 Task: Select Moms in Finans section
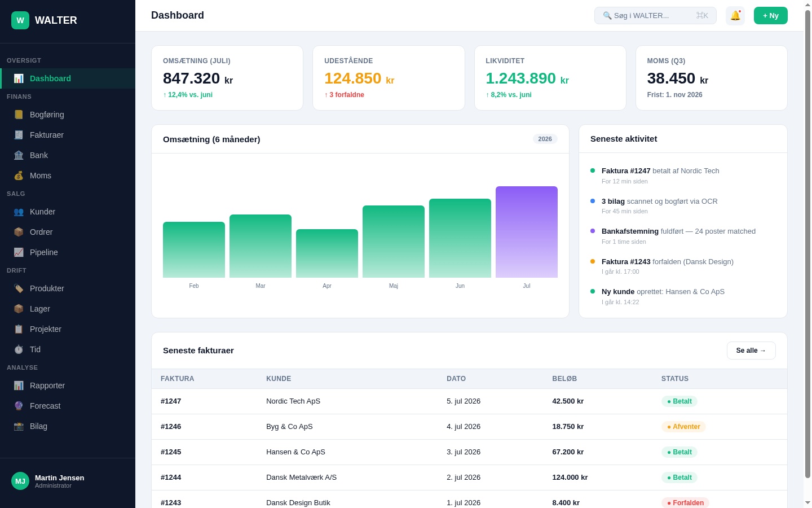(68, 176)
